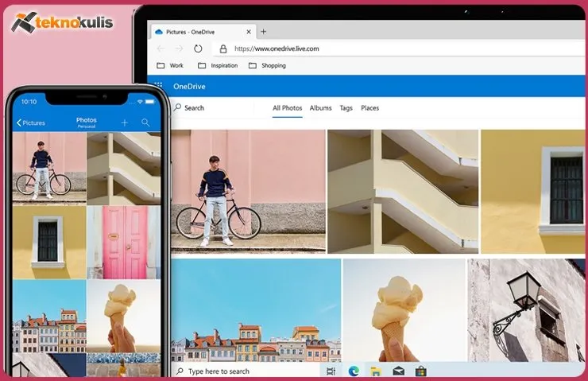Switch to the Places tab
The image size is (588, 381).
tap(369, 108)
